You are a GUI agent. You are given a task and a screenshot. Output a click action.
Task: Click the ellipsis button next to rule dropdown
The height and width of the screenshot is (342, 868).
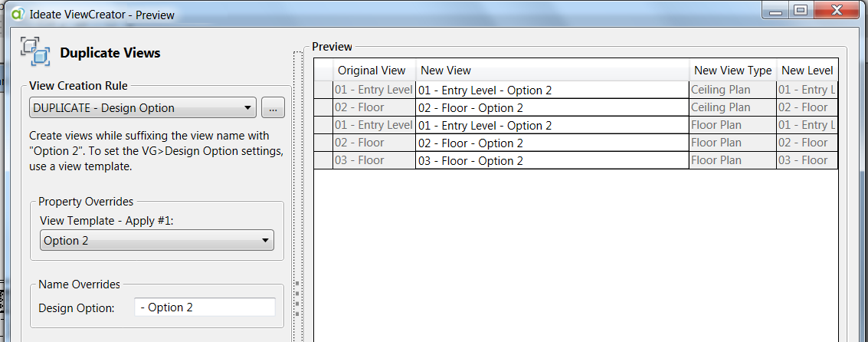[273, 108]
